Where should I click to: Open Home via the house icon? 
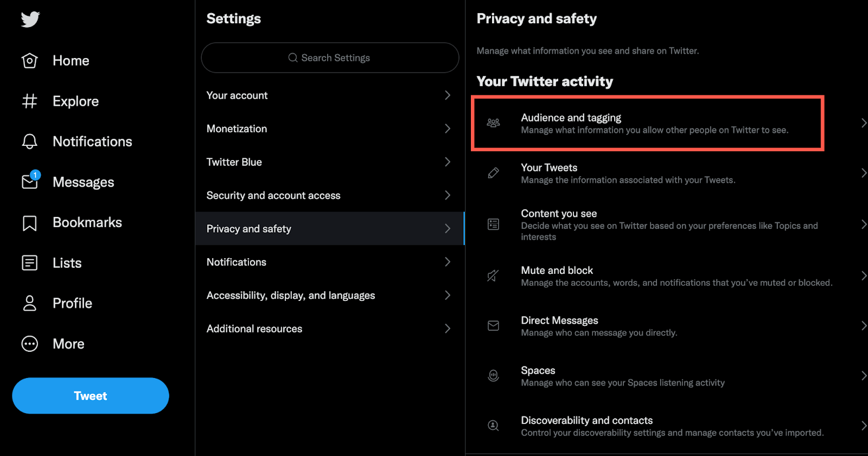(x=30, y=61)
